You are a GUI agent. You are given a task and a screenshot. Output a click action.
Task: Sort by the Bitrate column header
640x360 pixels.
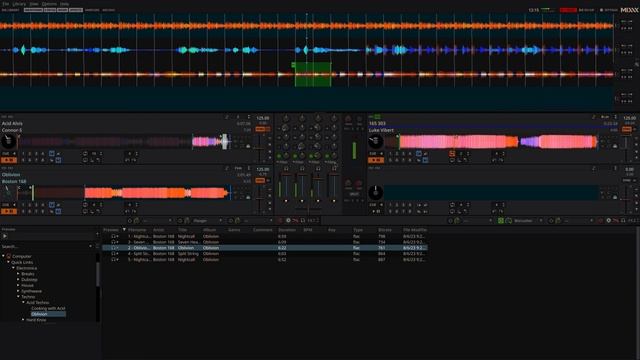click(x=385, y=230)
